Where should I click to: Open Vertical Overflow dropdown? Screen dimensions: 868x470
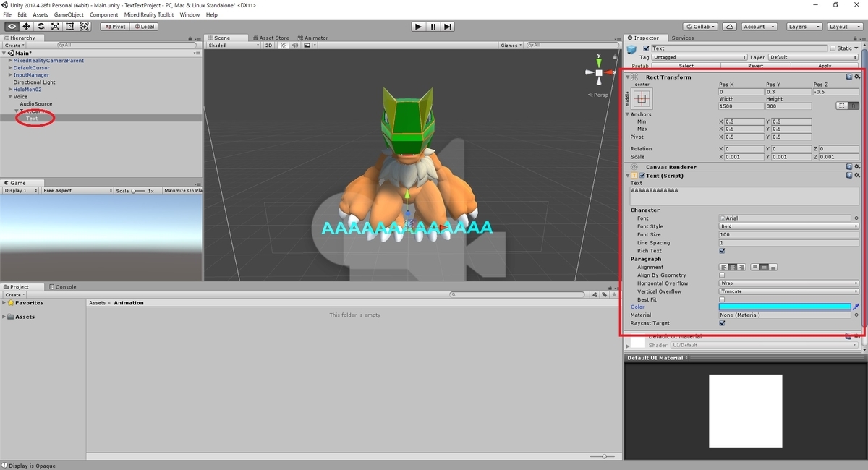pos(789,291)
